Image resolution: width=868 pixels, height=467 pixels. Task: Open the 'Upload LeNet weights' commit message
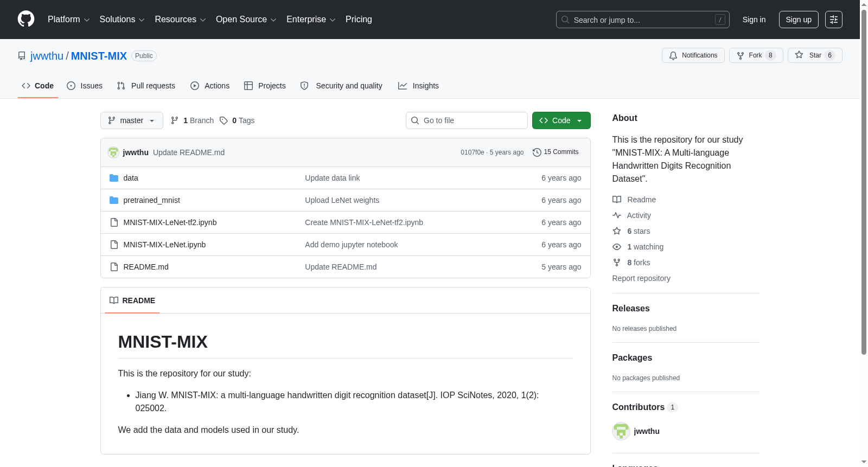click(342, 200)
